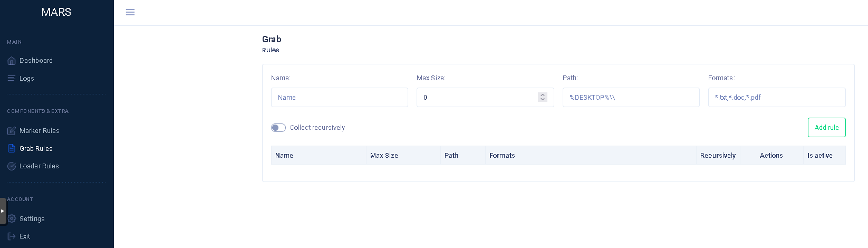
Task: Click the Grab Rules document icon
Action: [12, 149]
